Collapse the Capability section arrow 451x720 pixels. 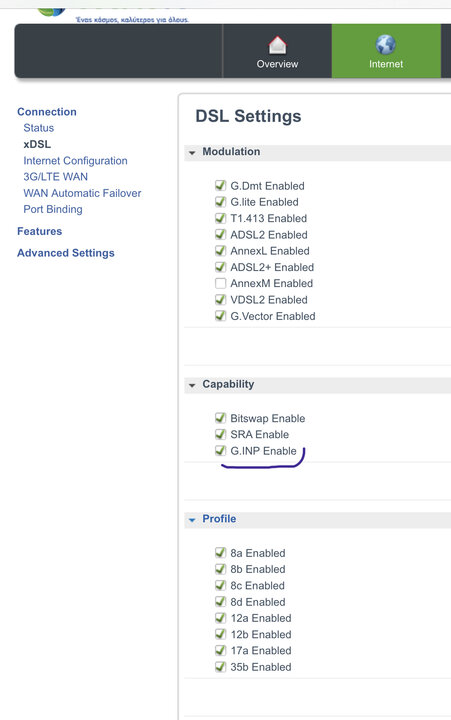[x=192, y=385]
